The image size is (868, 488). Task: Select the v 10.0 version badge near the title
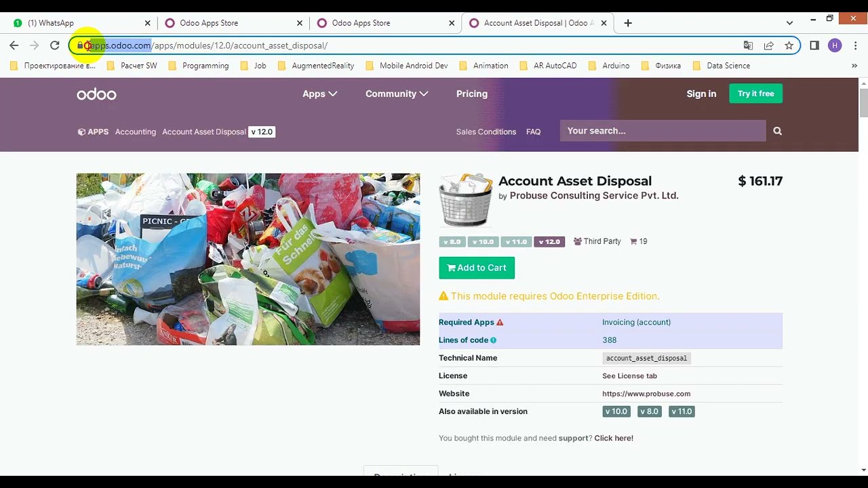click(x=484, y=241)
